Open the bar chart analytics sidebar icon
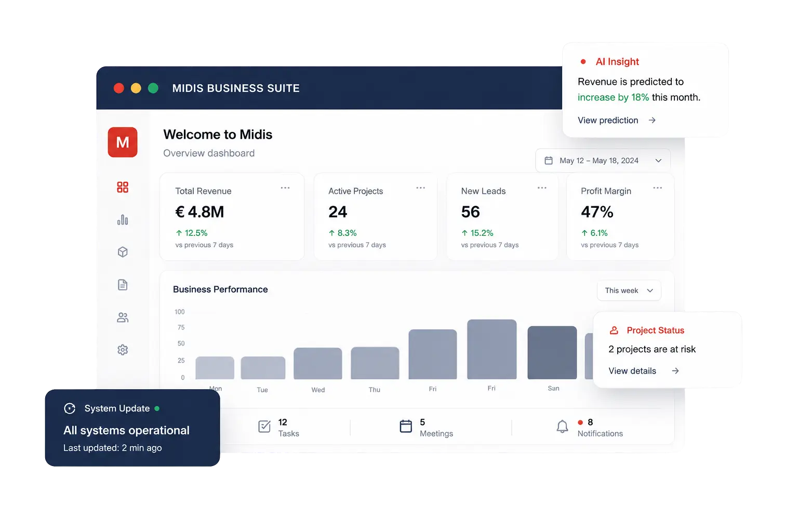 point(123,220)
